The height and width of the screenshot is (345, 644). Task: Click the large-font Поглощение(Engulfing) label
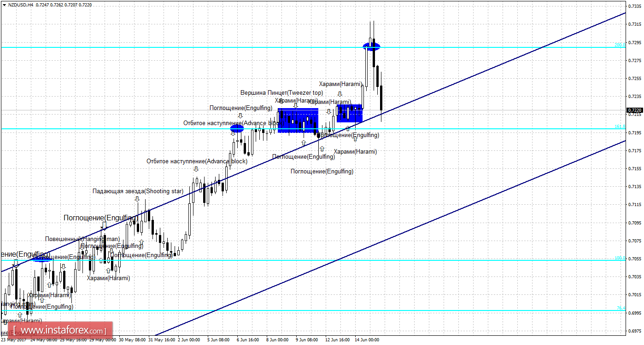[x=101, y=217]
